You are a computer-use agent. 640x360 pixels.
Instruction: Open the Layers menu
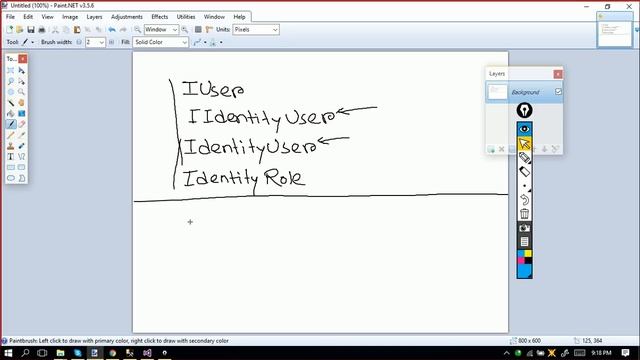94,17
